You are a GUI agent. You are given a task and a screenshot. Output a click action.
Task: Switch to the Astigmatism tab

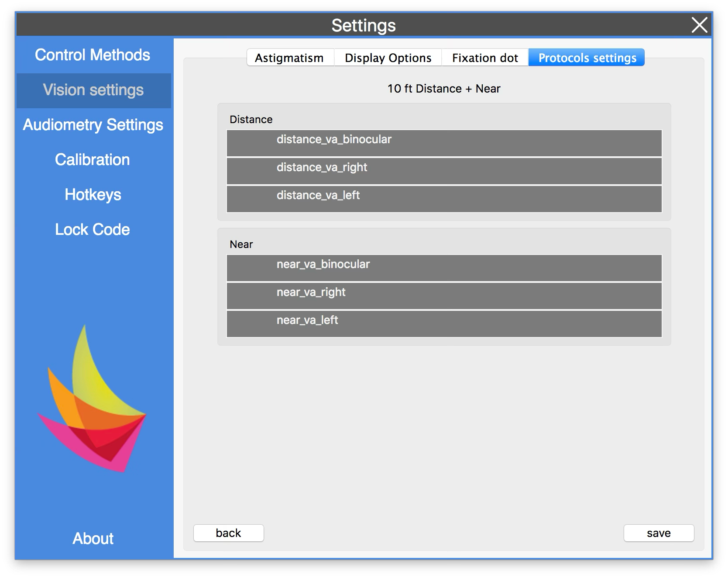(x=290, y=58)
